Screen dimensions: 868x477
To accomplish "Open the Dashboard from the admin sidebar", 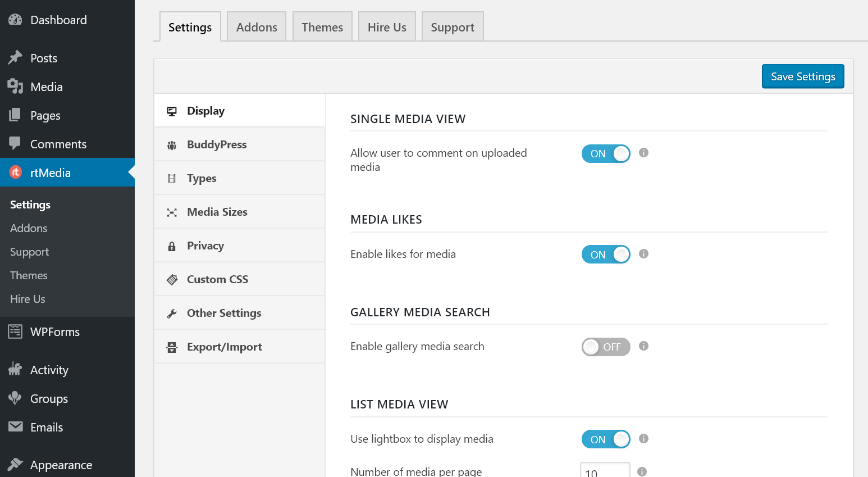I will pyautogui.click(x=14, y=20).
